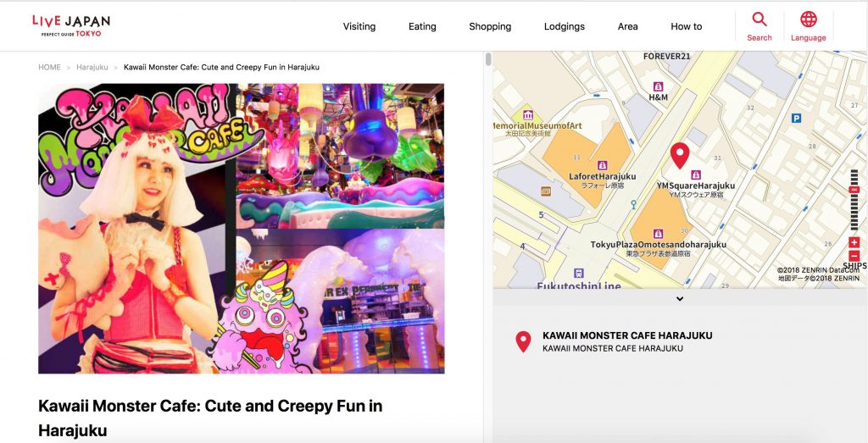Click the HOME breadcrumb link
The height and width of the screenshot is (443, 868).
point(49,67)
